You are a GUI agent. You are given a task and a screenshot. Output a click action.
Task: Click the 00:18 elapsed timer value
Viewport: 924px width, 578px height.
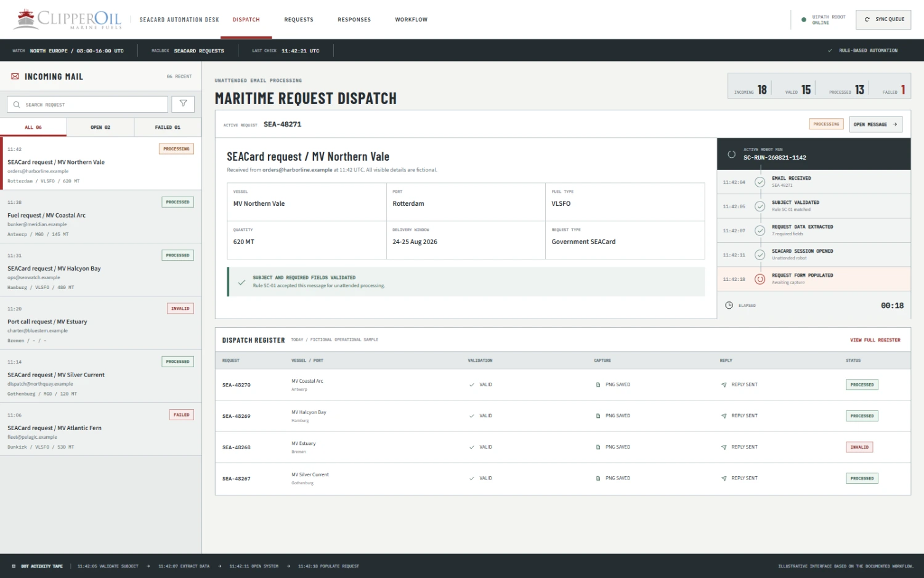tap(892, 306)
